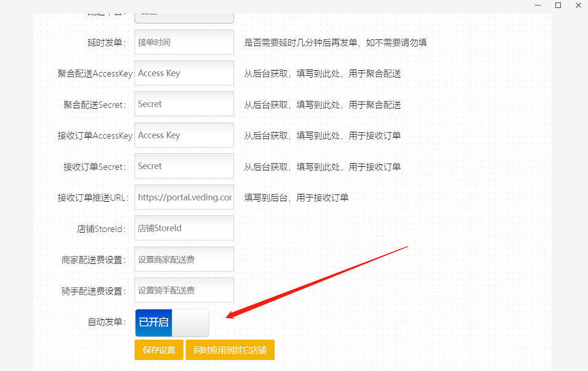
Task: Focus the 接收订单Secret text box
Action: point(184,166)
